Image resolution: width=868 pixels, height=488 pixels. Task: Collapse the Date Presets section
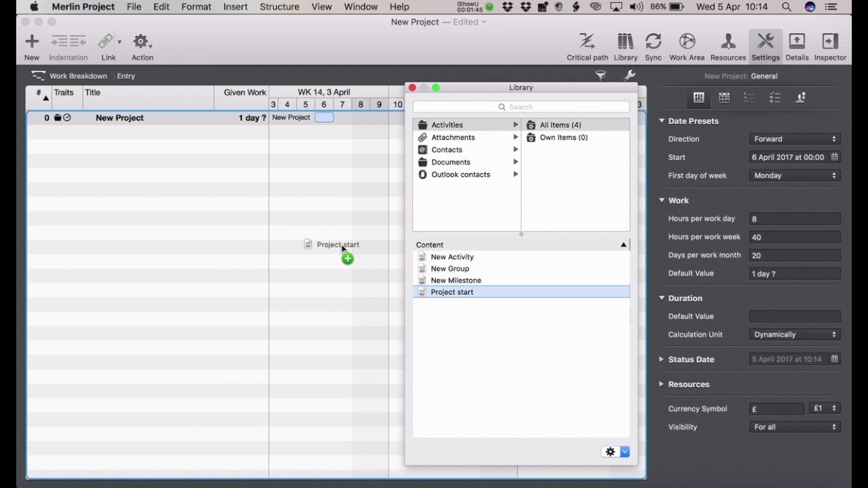[661, 121]
